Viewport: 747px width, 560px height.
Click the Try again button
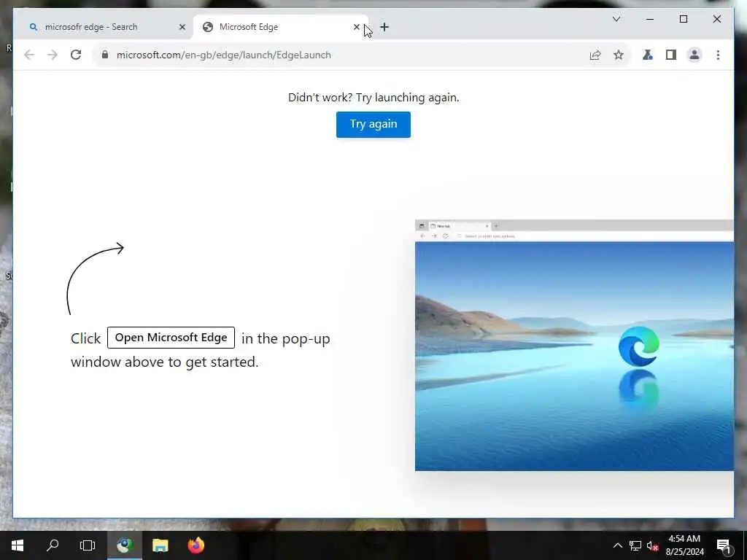pos(373,124)
